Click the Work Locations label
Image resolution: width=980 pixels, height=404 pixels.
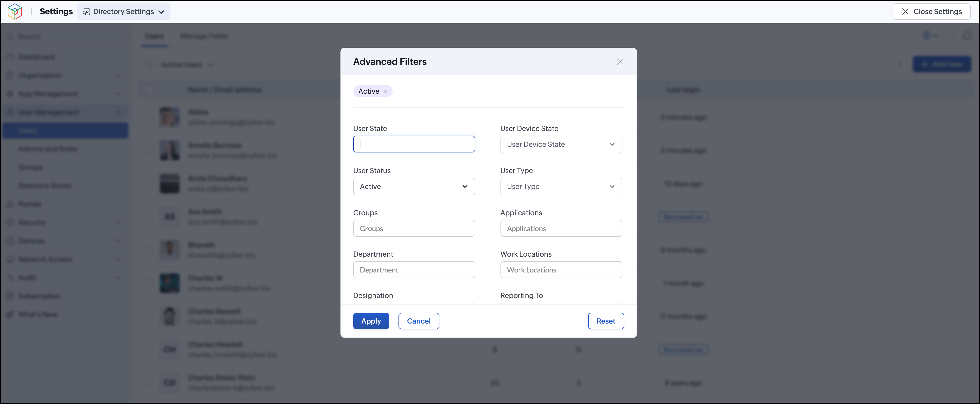[526, 254]
